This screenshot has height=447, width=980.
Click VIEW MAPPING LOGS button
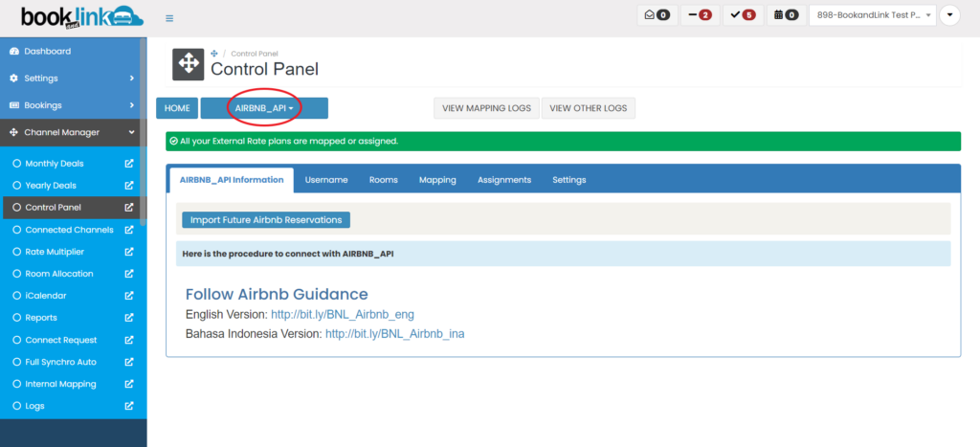point(487,108)
